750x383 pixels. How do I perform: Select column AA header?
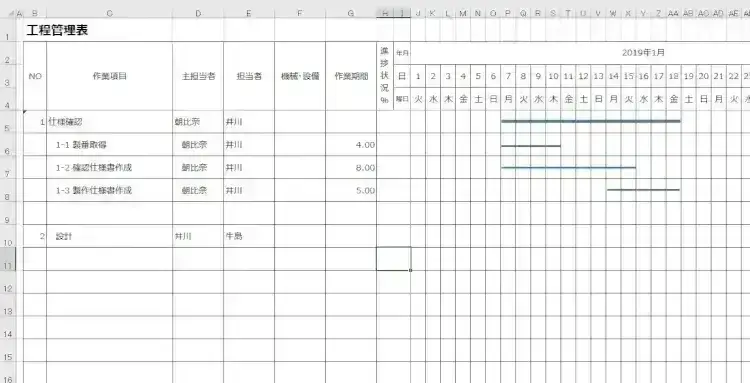point(673,14)
